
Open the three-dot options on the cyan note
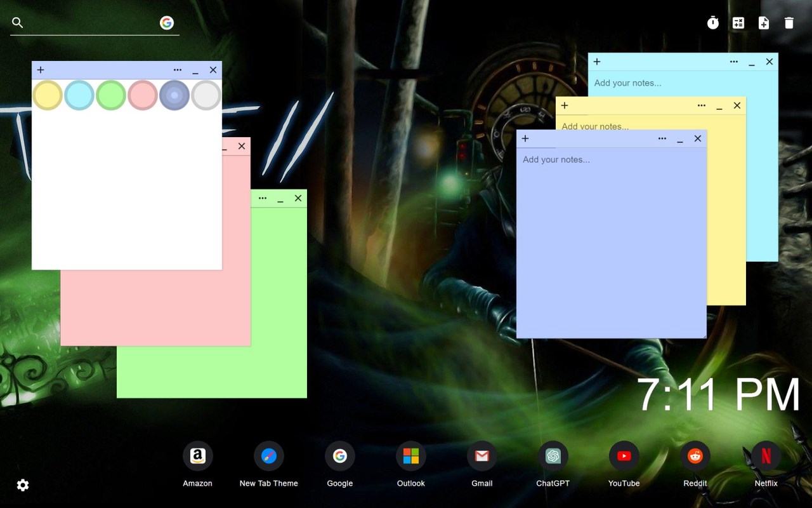tap(734, 62)
